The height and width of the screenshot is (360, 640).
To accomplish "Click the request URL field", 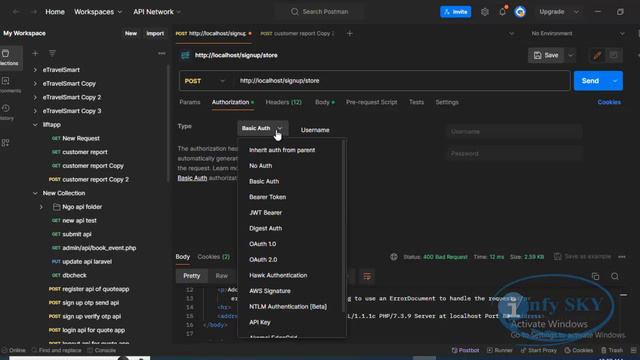I will point(402,81).
